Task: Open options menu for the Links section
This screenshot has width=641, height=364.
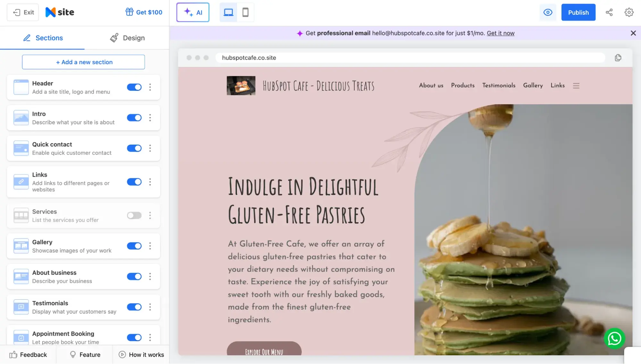Action: [x=150, y=182]
